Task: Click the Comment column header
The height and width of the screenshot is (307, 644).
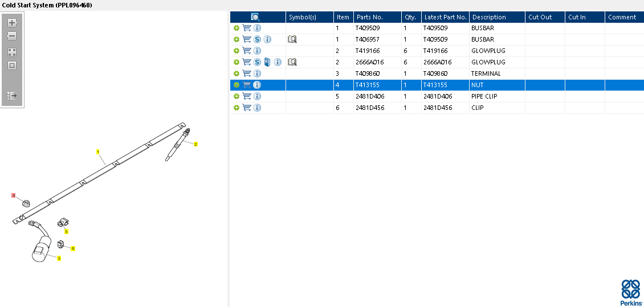Action: point(624,17)
